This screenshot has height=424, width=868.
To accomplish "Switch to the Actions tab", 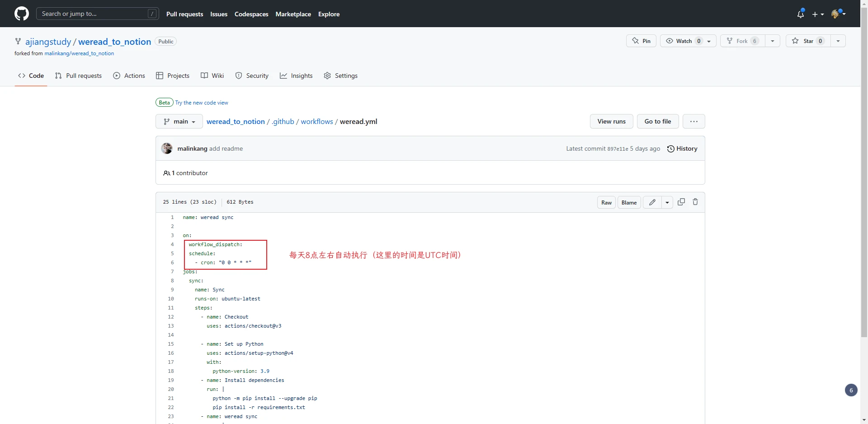I will click(129, 76).
